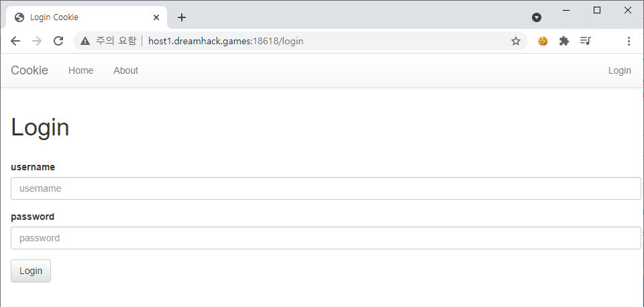
Task: Open the About nav link
Action: (x=125, y=70)
